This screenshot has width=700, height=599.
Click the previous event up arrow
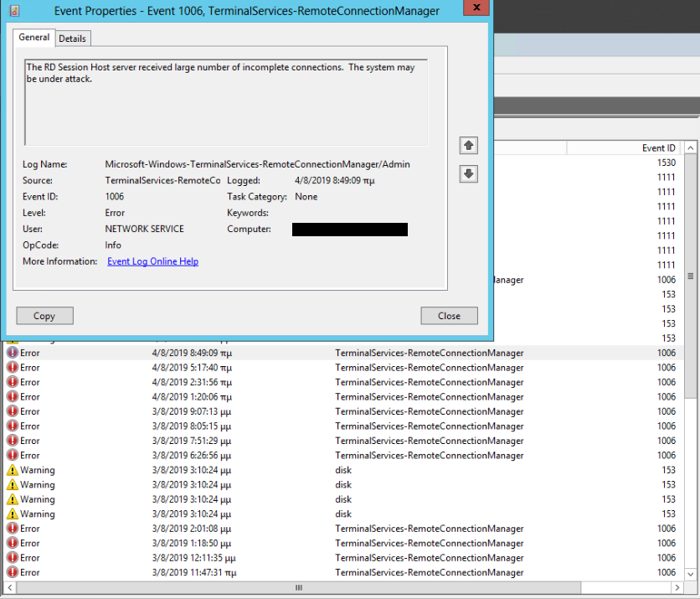click(x=468, y=145)
